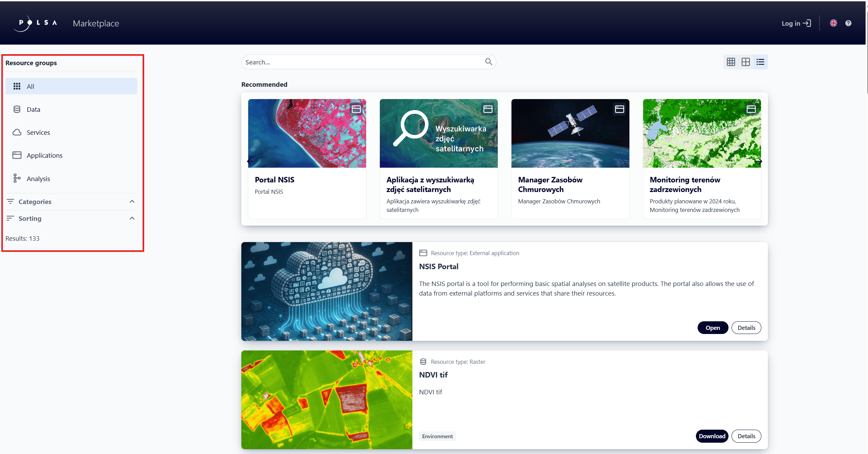Image resolution: width=868 pixels, height=454 pixels.
Task: Switch to list view layout
Action: click(760, 62)
